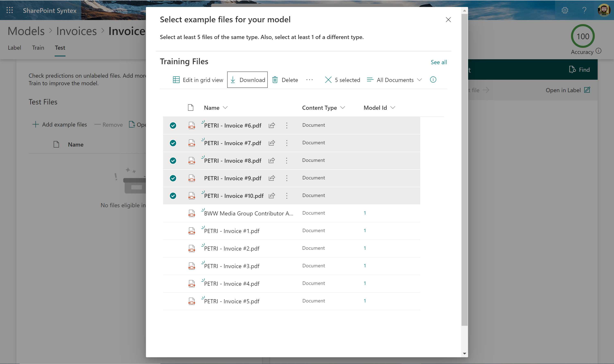This screenshot has width=614, height=364.
Task: Open the details pane info icon
Action: [433, 80]
